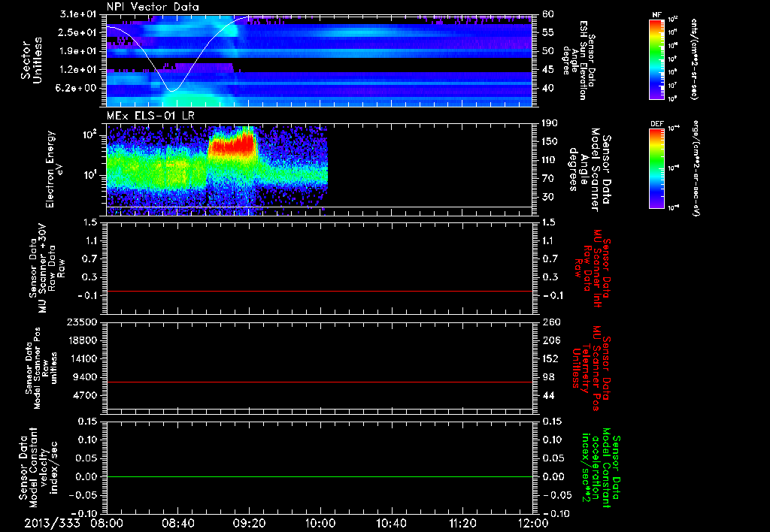Click the 08:40 time axis label

178,523
